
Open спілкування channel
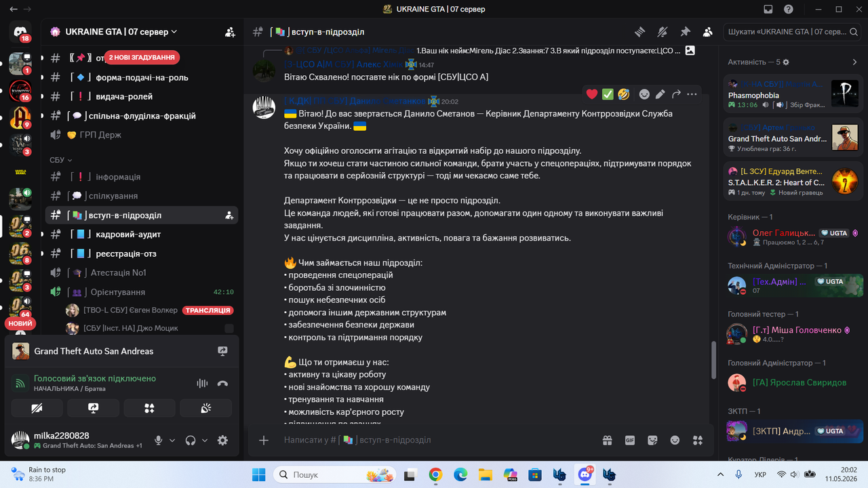pos(141,196)
